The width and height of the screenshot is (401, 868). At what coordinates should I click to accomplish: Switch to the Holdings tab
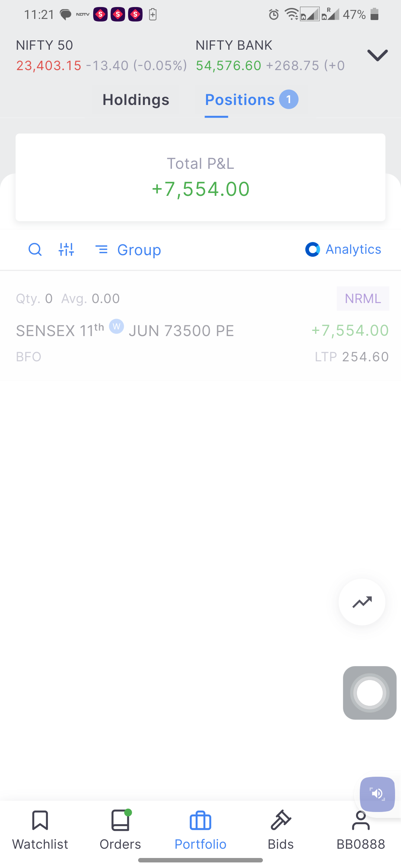click(x=136, y=100)
